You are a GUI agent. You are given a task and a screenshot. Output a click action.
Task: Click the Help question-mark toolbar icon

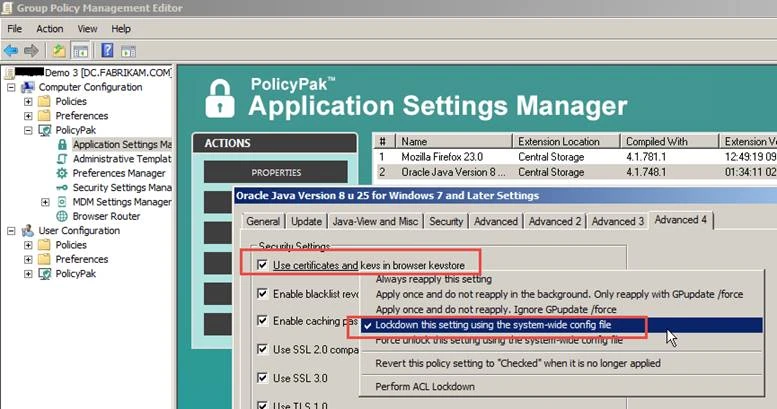point(107,50)
